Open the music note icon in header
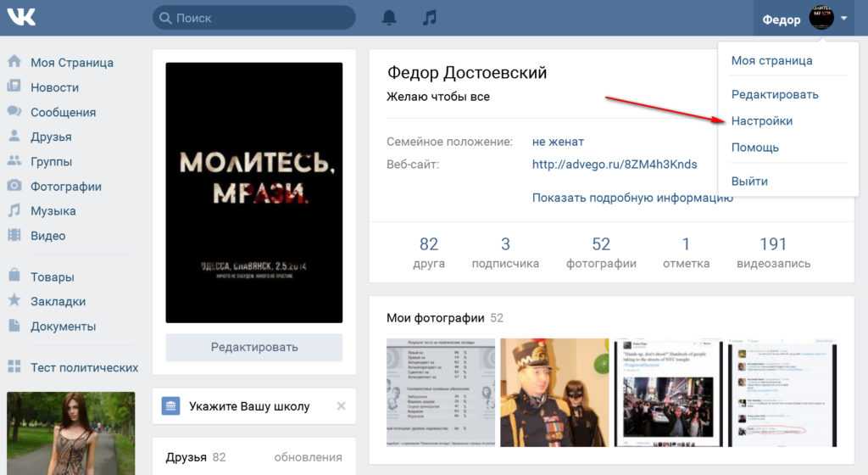Image resolution: width=868 pixels, height=475 pixels. click(x=430, y=18)
